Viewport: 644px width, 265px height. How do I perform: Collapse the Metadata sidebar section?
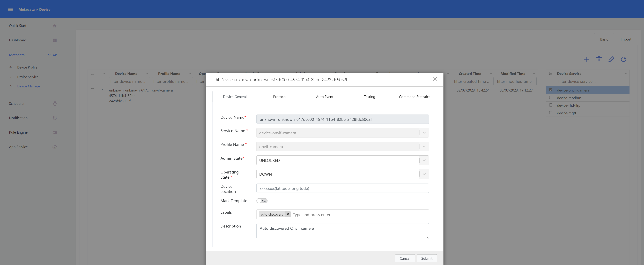tap(49, 55)
